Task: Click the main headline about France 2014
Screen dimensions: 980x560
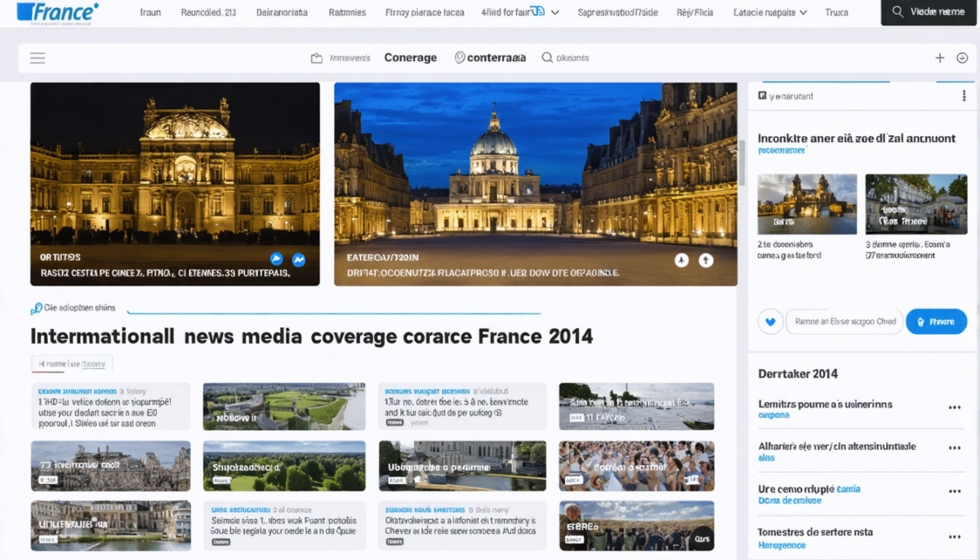Action: [x=311, y=336]
